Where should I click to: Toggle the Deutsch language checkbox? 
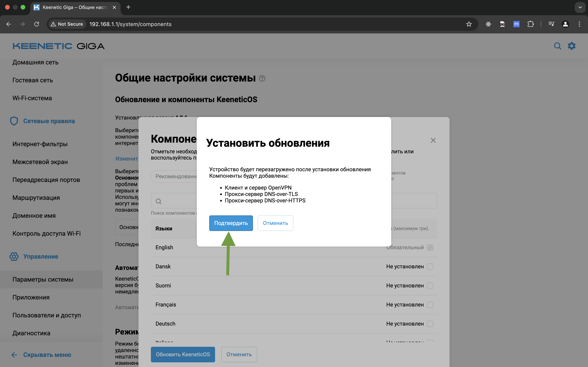pyautogui.click(x=430, y=324)
